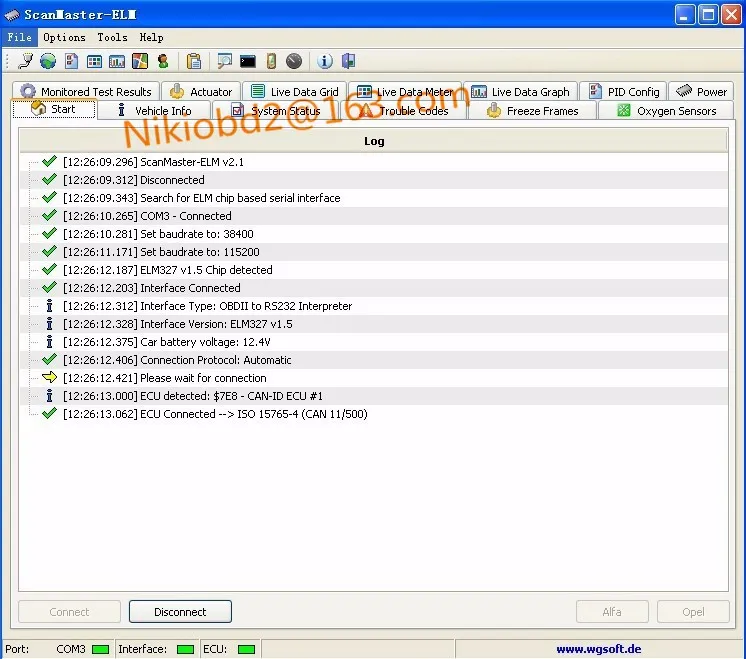Viewport: 746px width, 659px height.
Task: Select 'Search for ELM chip based serial interface' row
Action: (374, 198)
